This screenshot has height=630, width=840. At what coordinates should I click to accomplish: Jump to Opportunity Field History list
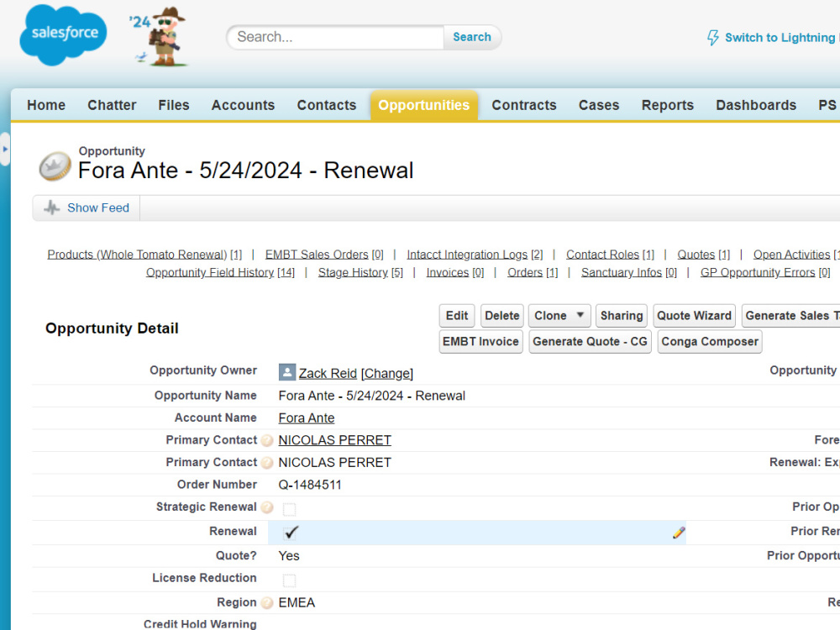coord(220,272)
